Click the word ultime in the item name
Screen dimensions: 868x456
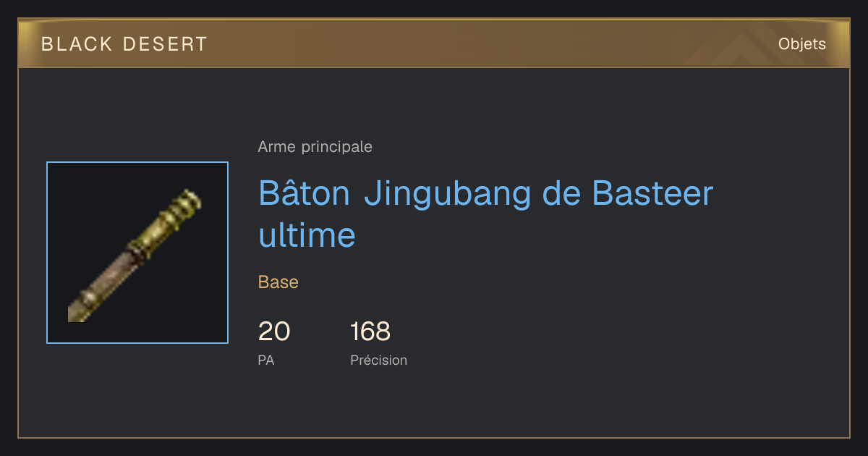pos(307,235)
